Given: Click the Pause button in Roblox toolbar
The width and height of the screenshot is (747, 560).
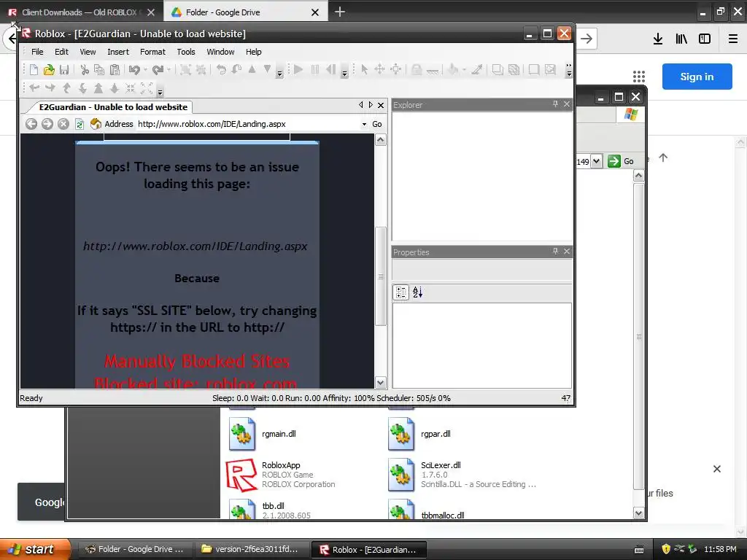Looking at the screenshot, I should coord(315,69).
